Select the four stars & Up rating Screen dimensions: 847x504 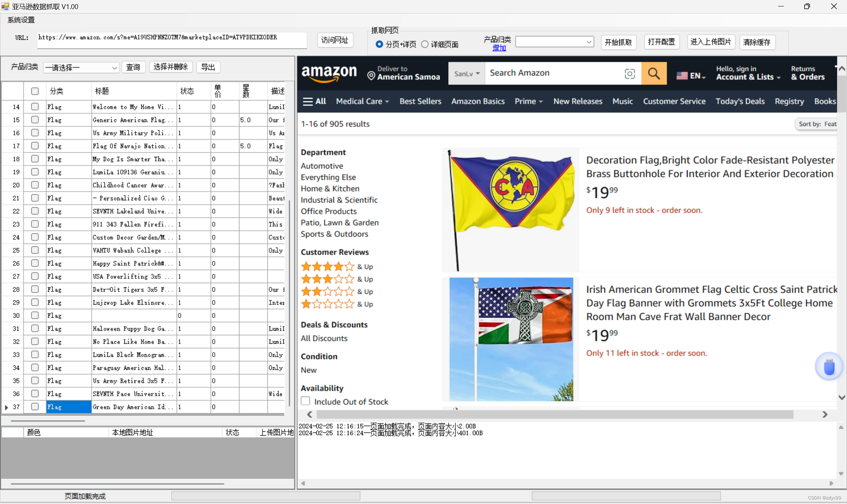pos(328,267)
